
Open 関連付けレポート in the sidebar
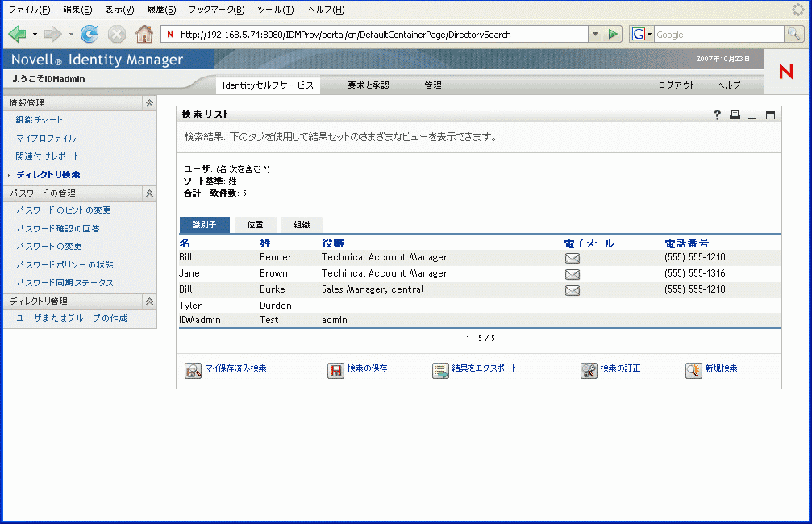coord(48,156)
